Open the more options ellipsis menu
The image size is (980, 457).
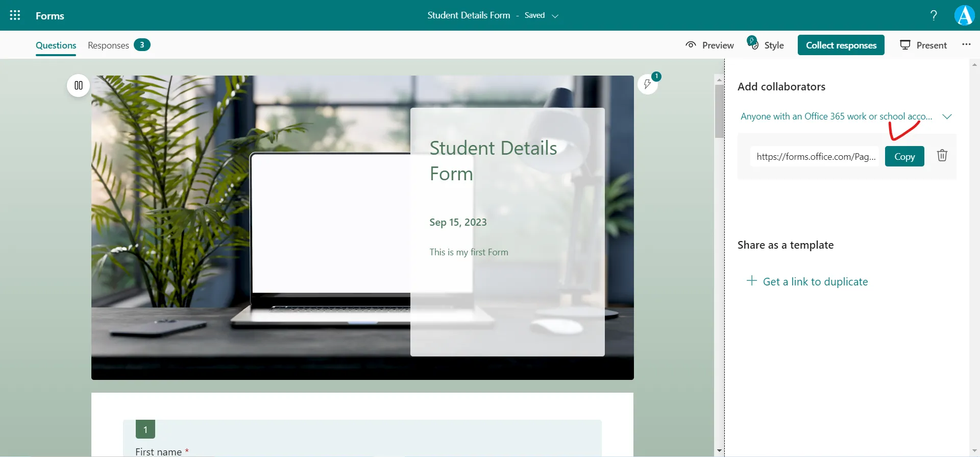coord(966,44)
